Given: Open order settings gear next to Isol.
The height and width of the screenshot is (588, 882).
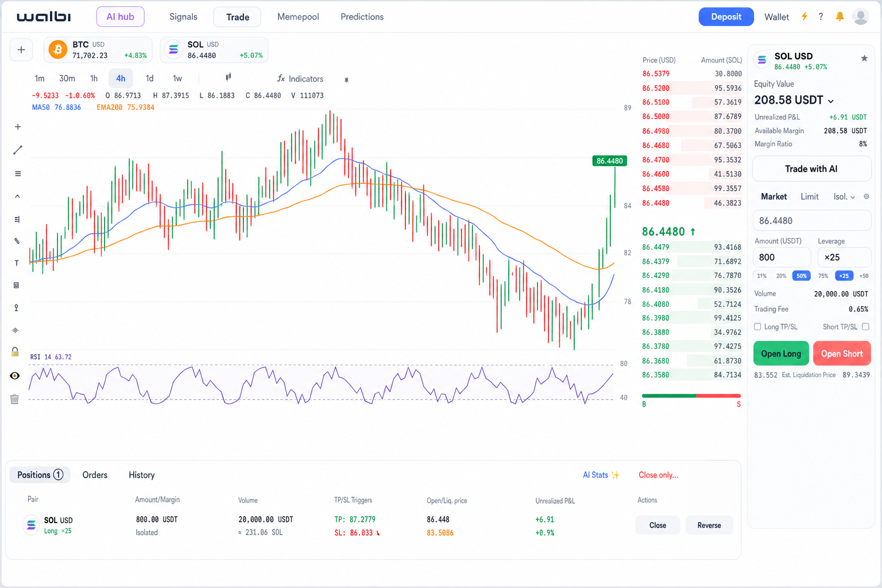Looking at the screenshot, I should pyautogui.click(x=866, y=196).
